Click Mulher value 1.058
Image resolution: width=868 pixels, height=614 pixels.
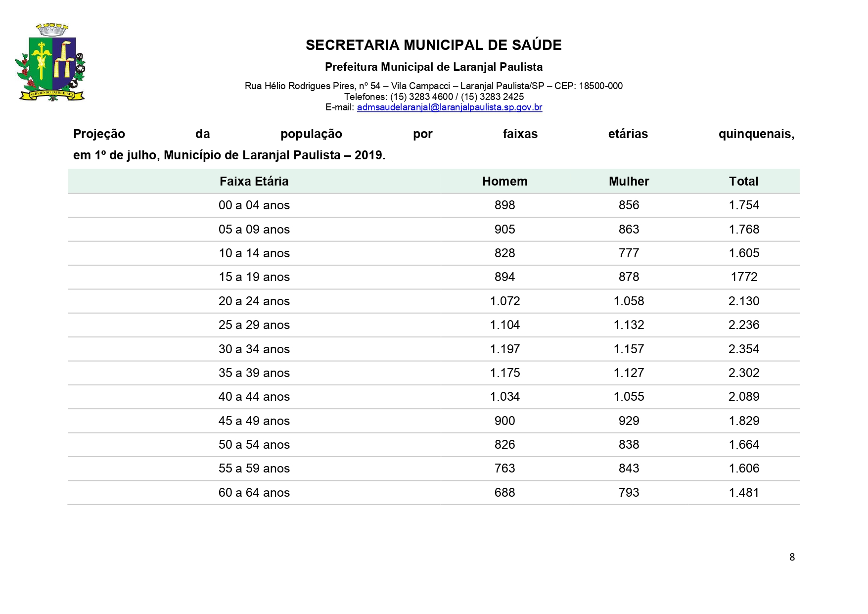629,301
